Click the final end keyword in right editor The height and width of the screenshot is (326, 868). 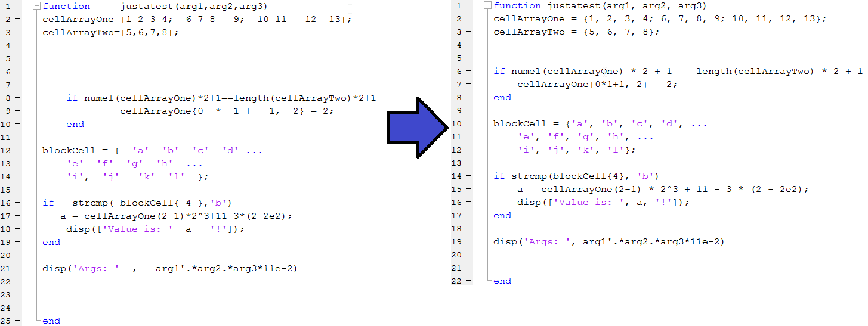pyautogui.click(x=502, y=281)
